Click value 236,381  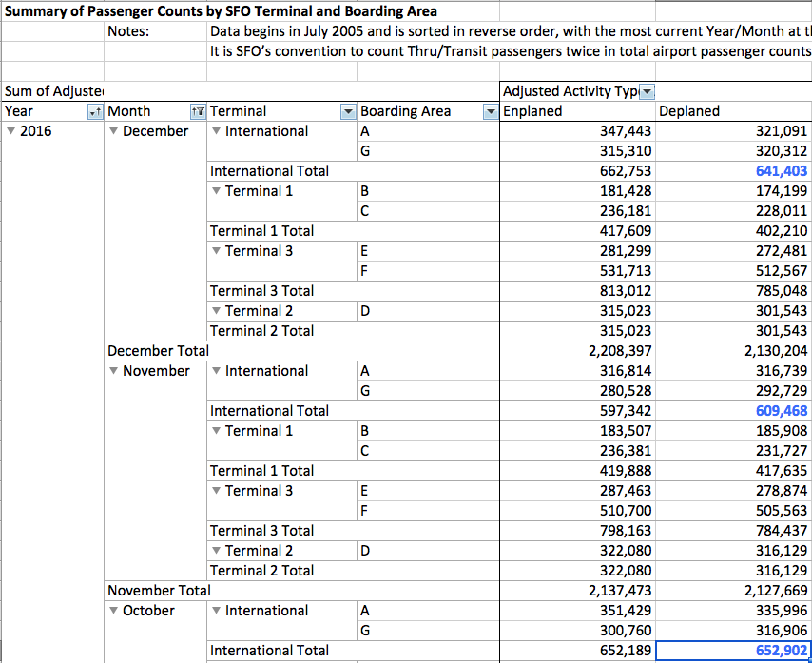tap(625, 451)
